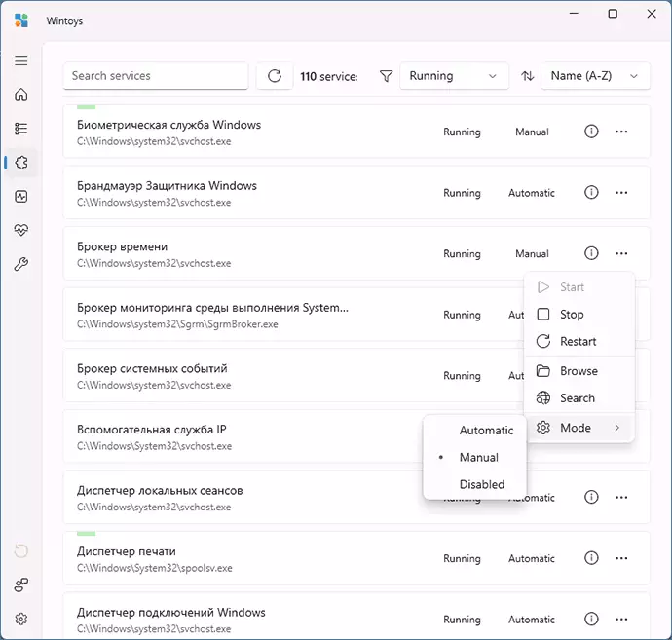The image size is (672, 640).
Task: Open the Running status filter dropdown
Action: [454, 76]
